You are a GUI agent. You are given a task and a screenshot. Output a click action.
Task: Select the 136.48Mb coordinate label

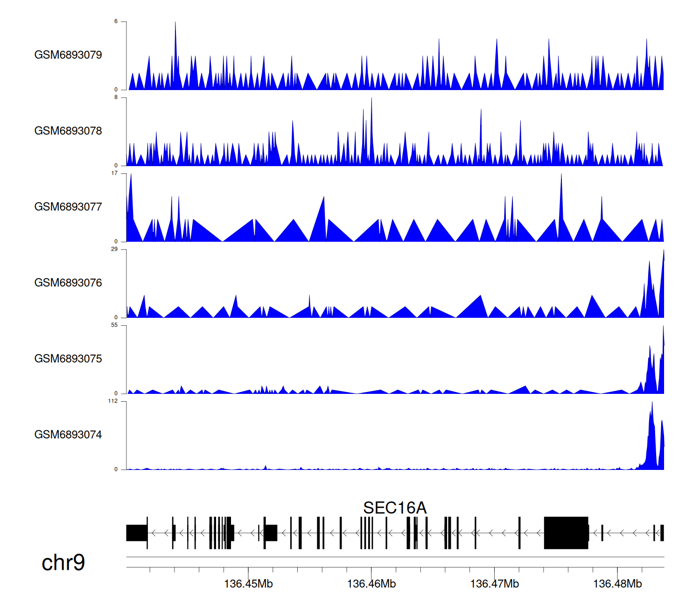[x=617, y=584]
